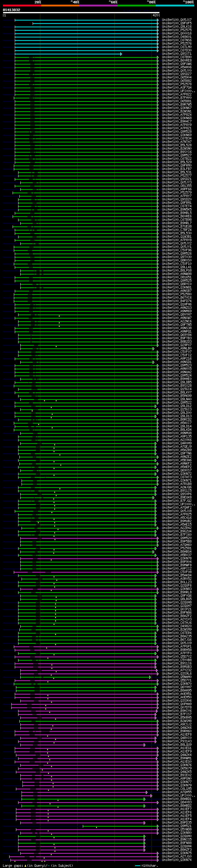Select label UniRef100_C6TD30
The width and height of the screenshot is (197, 868).
[176, 50]
